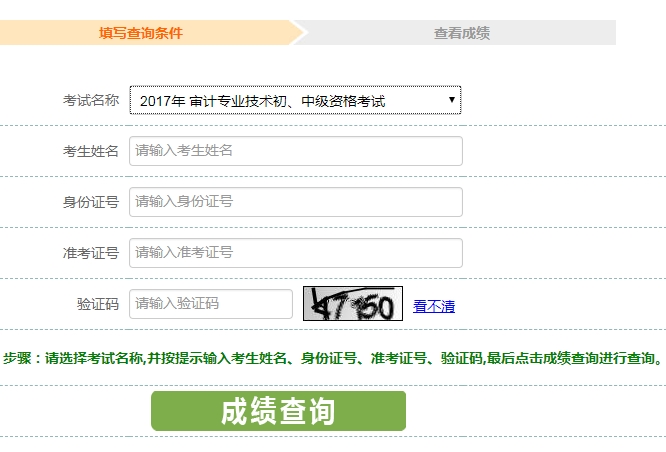Screen dimensions: 666x452
Task: Select the 准考证号 input field
Action: tap(295, 253)
